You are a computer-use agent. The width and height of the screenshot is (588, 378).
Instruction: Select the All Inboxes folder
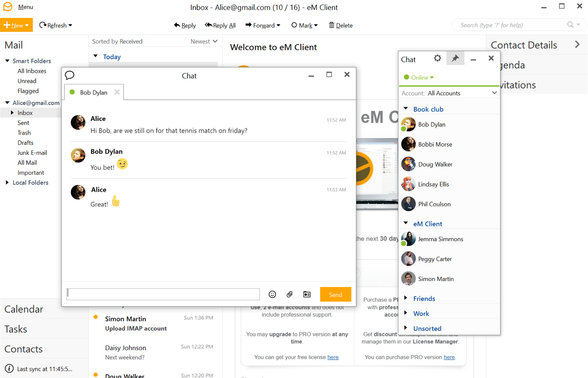(32, 71)
